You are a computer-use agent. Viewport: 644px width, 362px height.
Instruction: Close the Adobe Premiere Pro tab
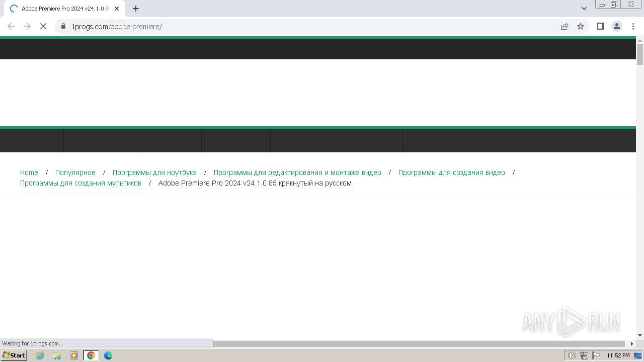coord(117,9)
